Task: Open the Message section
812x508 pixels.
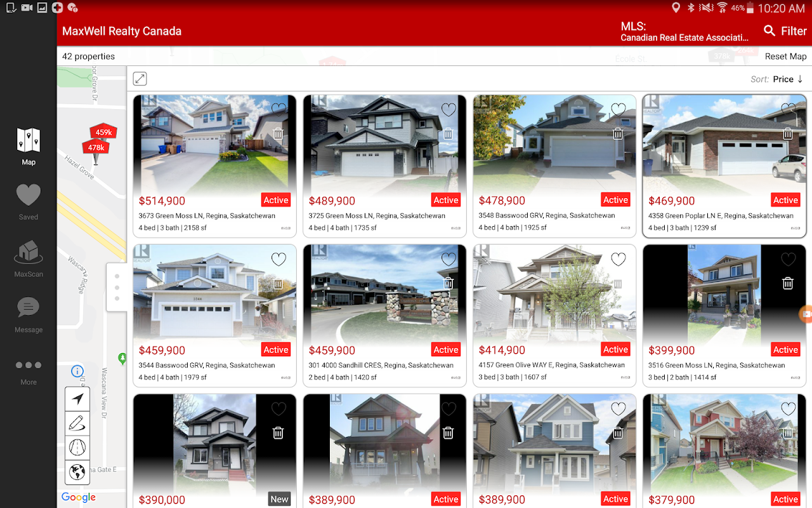Action: tap(29, 315)
